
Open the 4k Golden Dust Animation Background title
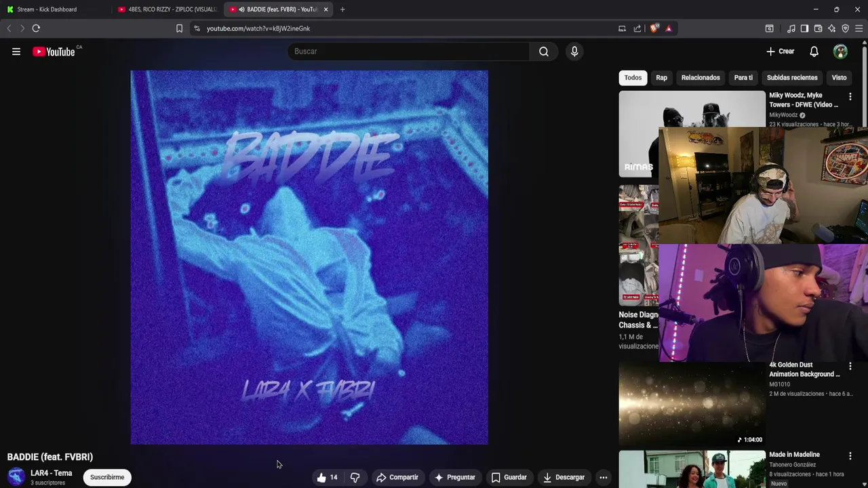pyautogui.click(x=804, y=369)
